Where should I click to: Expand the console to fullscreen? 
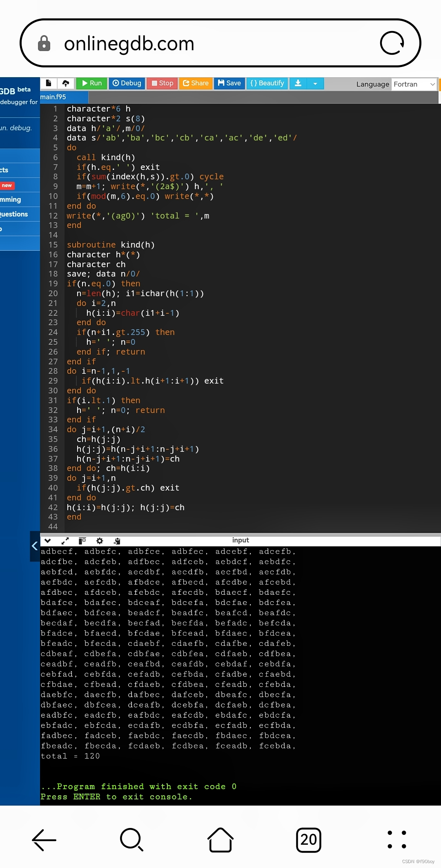65,541
